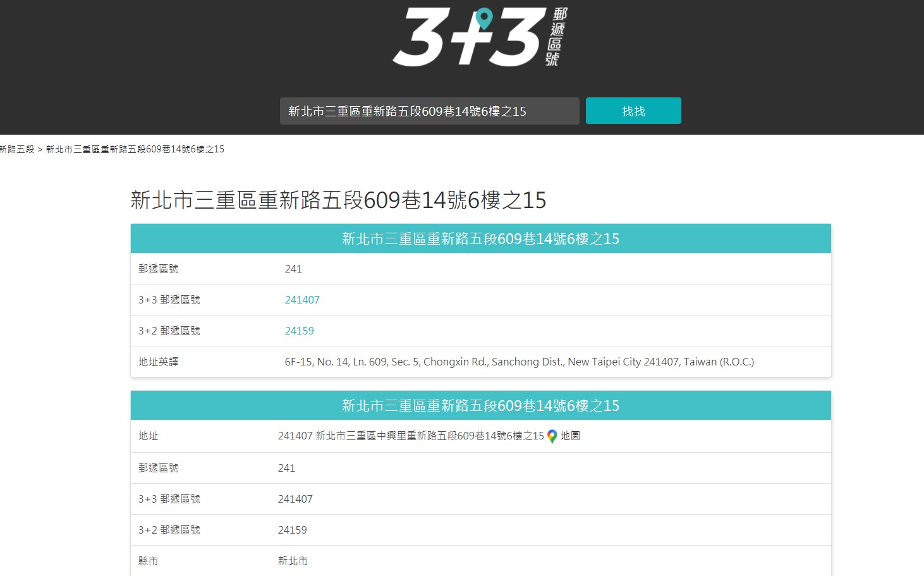Click the Google Maps pin icon
Screen dimensions: 924x576
(552, 436)
